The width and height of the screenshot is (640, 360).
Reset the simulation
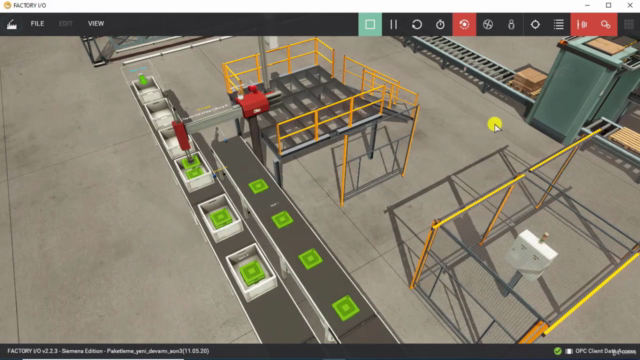(x=417, y=24)
